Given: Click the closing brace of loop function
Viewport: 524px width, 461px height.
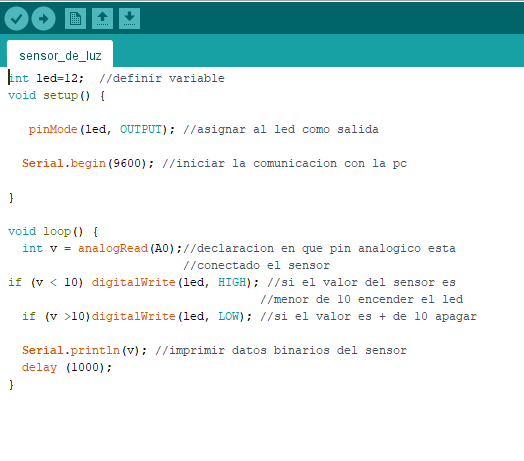Looking at the screenshot, I should point(11,385).
